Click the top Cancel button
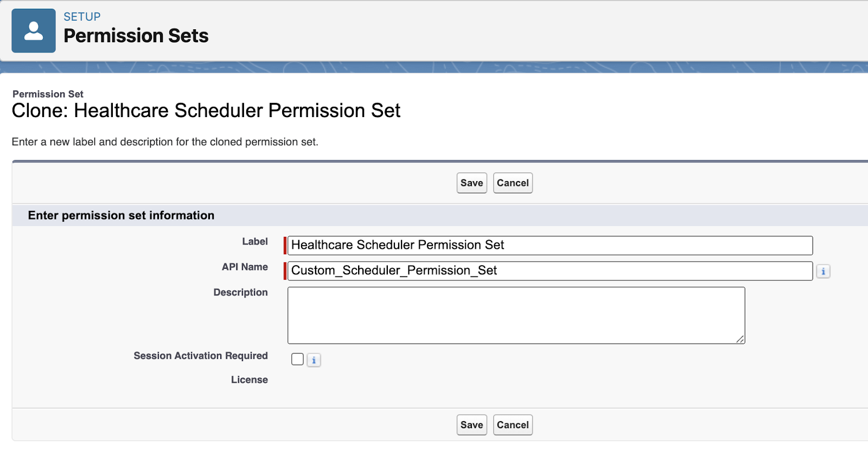This screenshot has width=868, height=458. point(513,183)
